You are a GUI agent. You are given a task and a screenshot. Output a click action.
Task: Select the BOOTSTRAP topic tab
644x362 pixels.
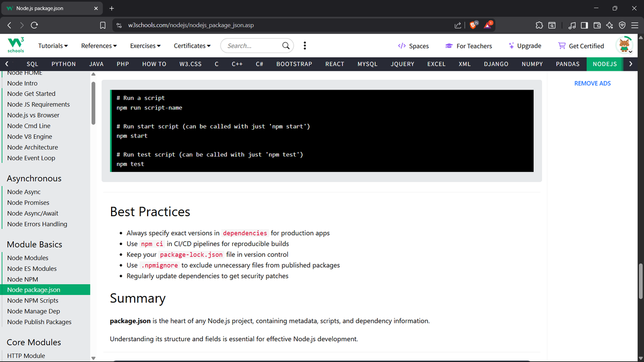(294, 64)
